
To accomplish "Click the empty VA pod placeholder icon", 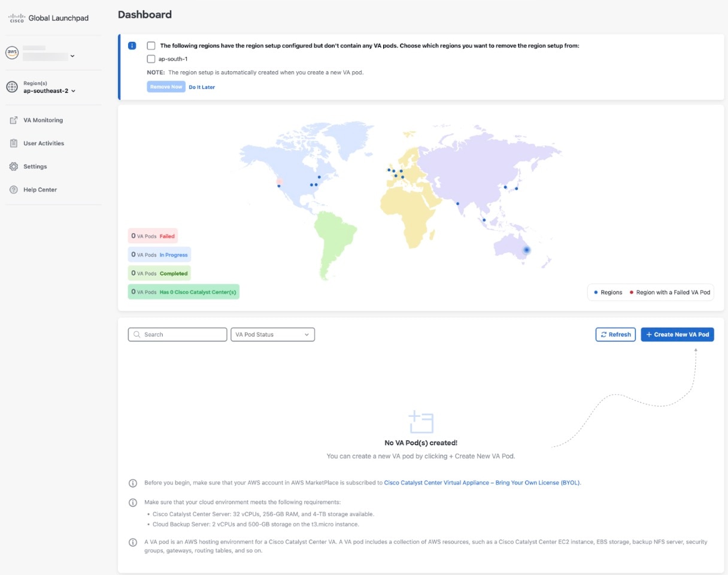I will pos(421,422).
